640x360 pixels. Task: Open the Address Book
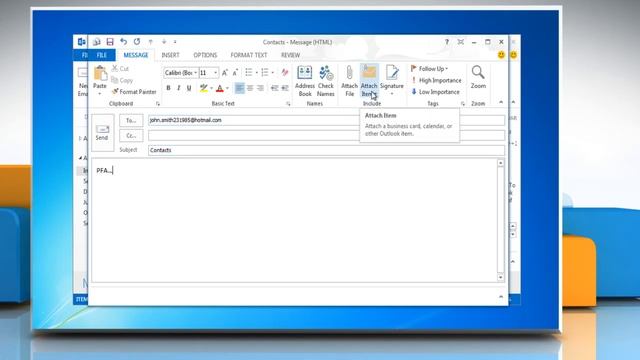pos(304,81)
